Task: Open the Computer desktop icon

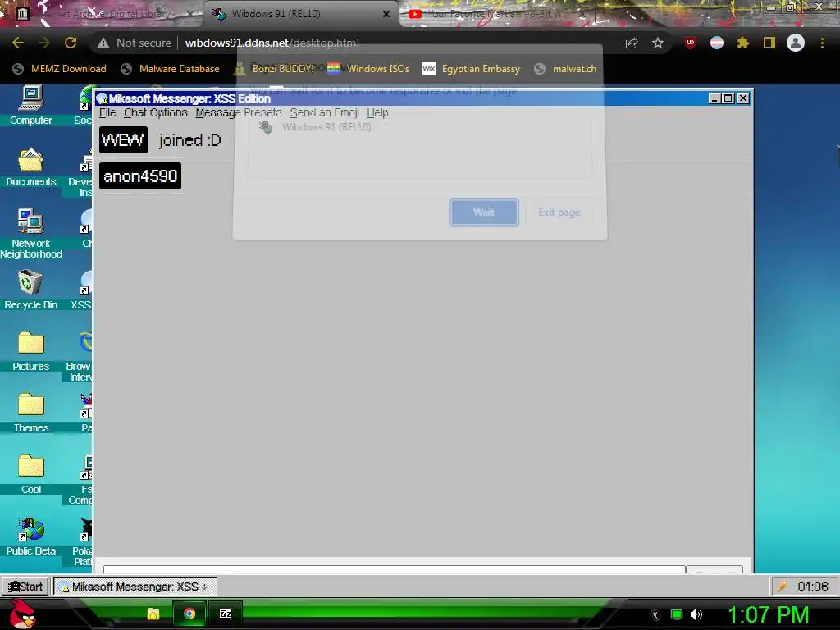Action: coord(31,106)
